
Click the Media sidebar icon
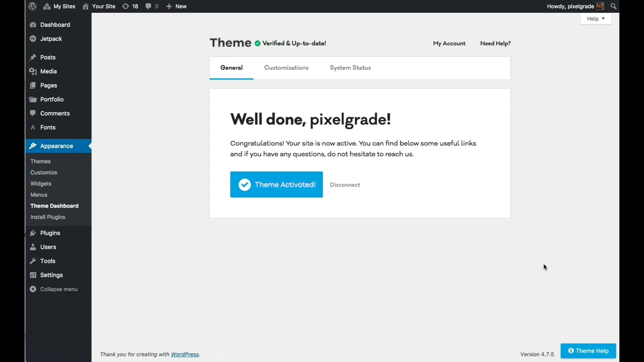click(x=33, y=71)
